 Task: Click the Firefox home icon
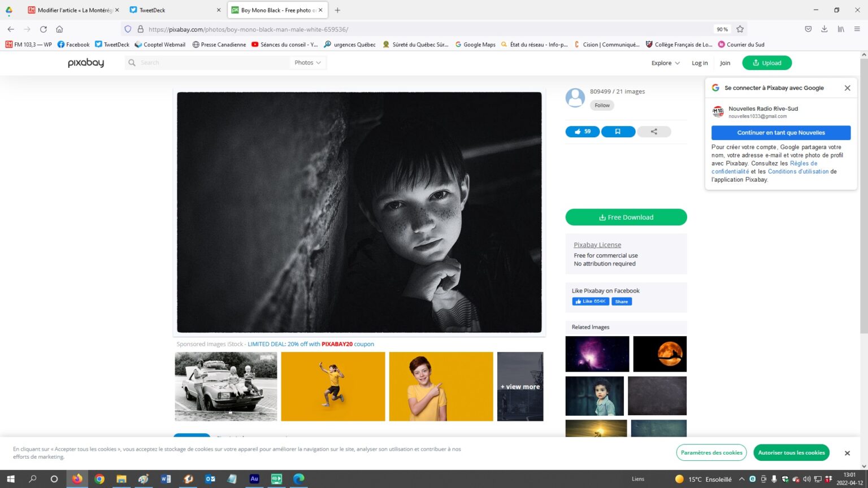coord(59,29)
